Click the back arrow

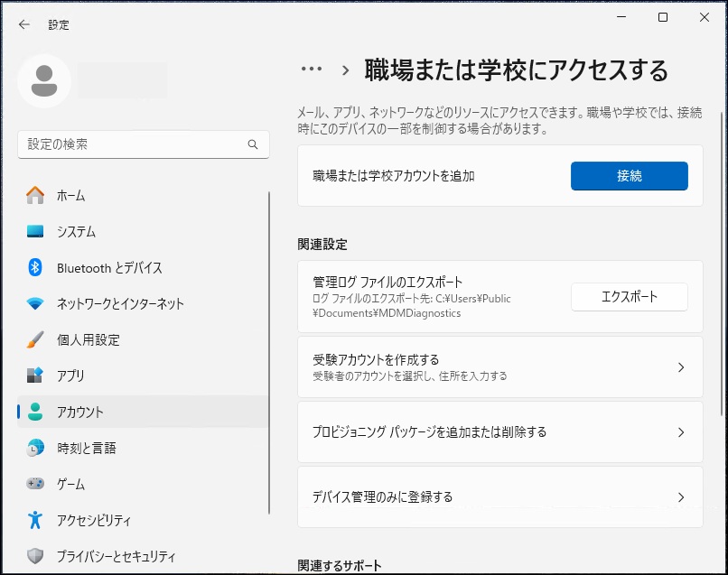[x=23, y=24]
